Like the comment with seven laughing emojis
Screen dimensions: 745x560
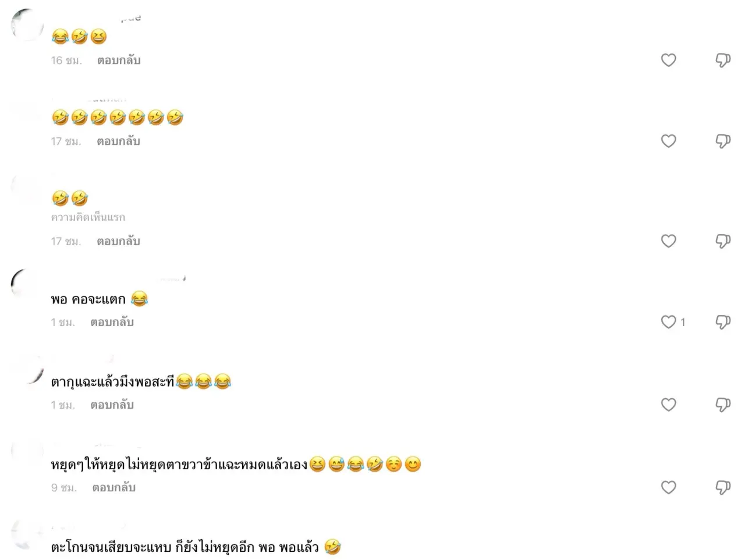(x=668, y=141)
